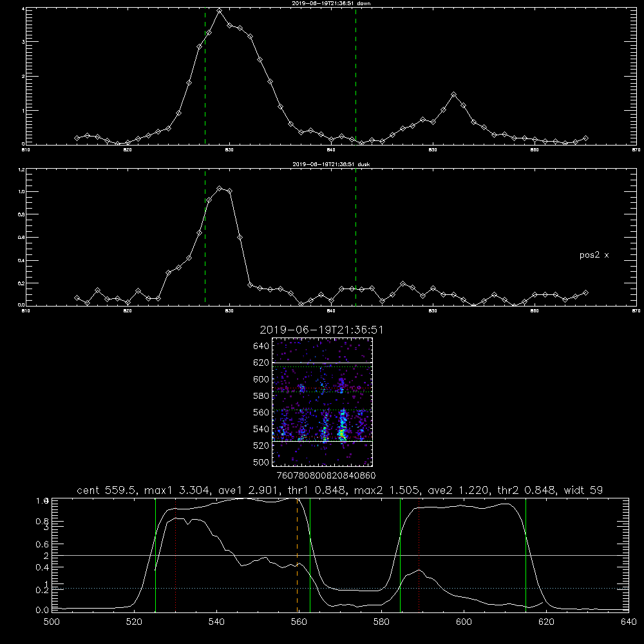Click y-axis label '0.8' of dusk plot
644x644 pixels.
coord(22,214)
